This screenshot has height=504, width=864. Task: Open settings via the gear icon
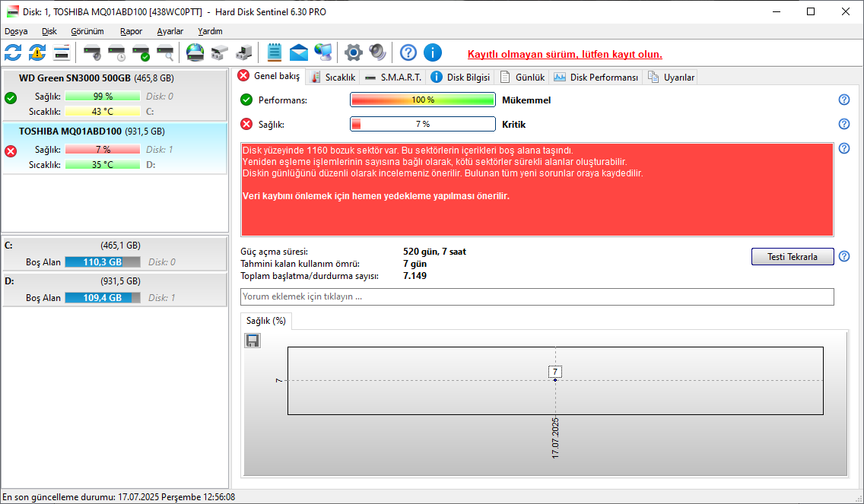(x=353, y=53)
